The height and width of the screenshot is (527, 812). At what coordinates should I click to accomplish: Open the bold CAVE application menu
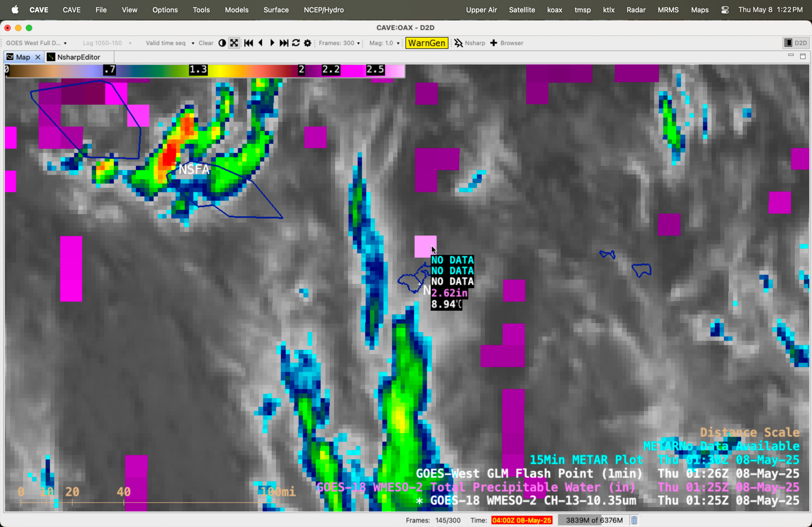(39, 10)
